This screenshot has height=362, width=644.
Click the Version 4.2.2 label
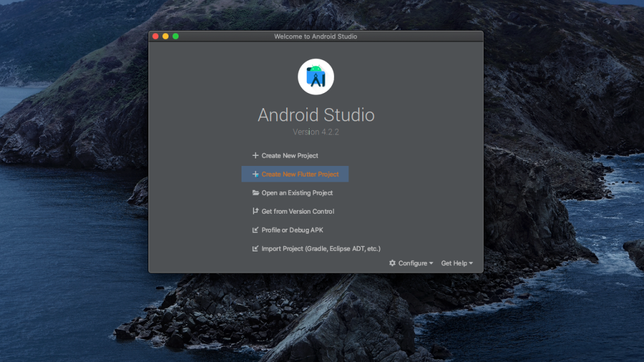(316, 132)
